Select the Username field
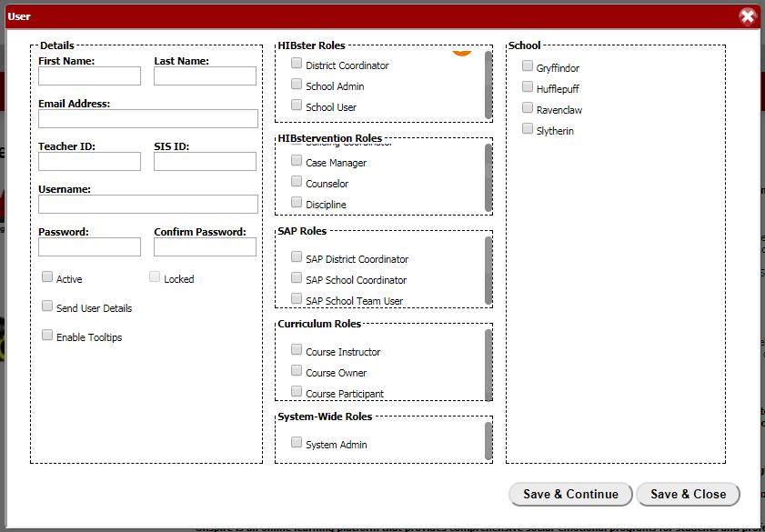The width and height of the screenshot is (765, 532). point(148,205)
